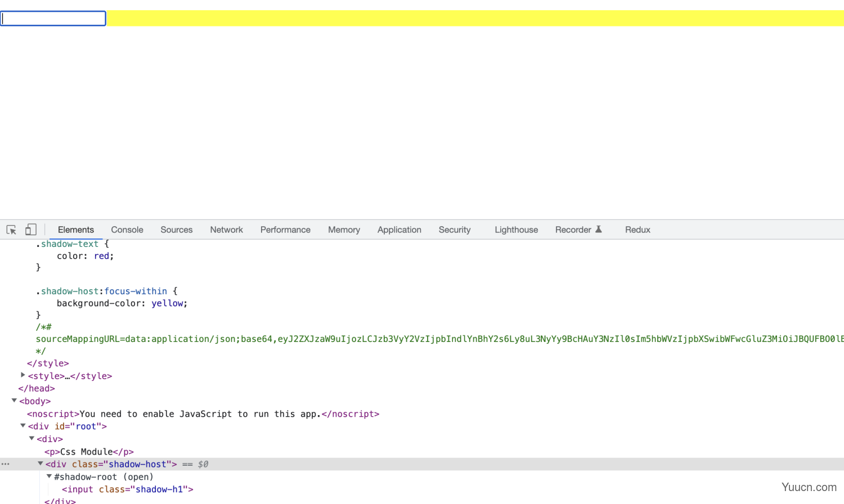Click the .shadow-text selector line
844x504 pixels.
click(72, 244)
